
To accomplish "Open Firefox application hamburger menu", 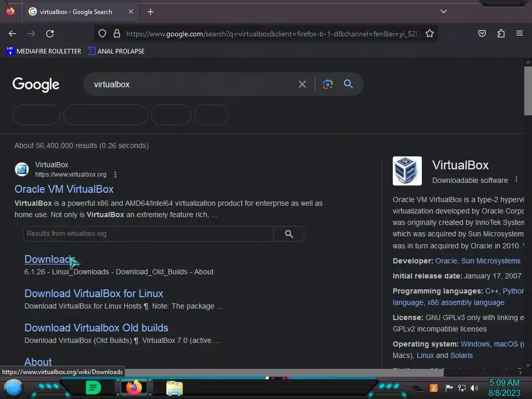I will point(519,33).
